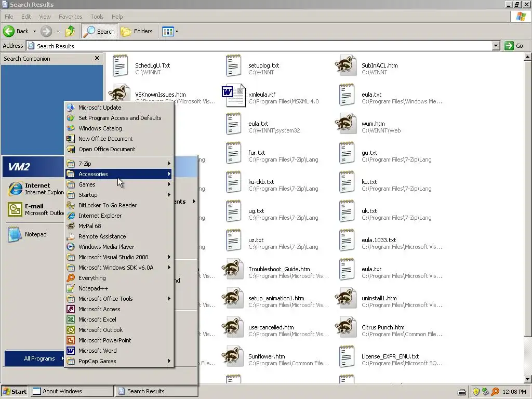This screenshot has height=399, width=532.
Task: Toggle the Search companion button
Action: pyautogui.click(x=99, y=31)
